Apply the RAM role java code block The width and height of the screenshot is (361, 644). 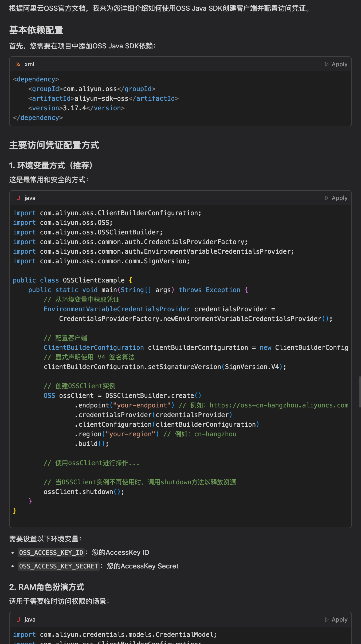tap(336, 620)
